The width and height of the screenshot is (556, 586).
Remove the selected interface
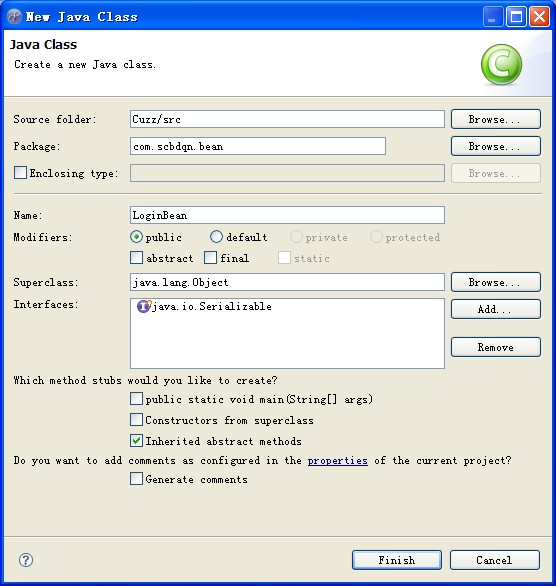(495, 347)
